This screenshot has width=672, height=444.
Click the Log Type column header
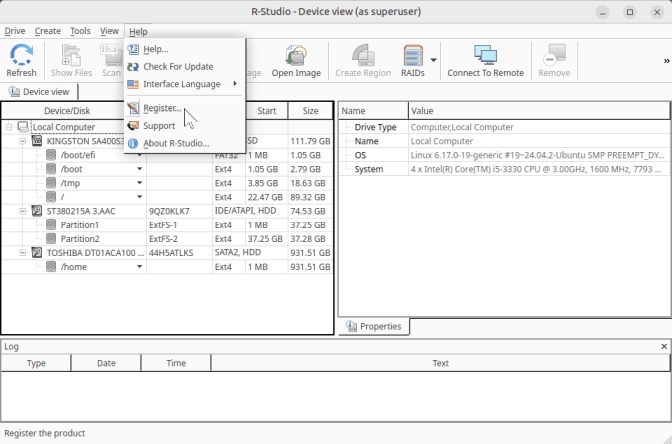point(36,363)
